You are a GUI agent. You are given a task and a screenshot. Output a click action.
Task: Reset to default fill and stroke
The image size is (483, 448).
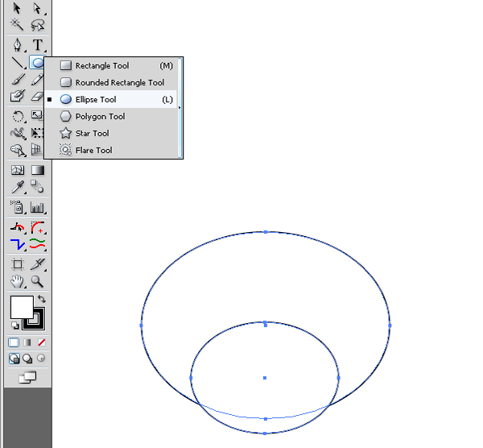(15, 326)
